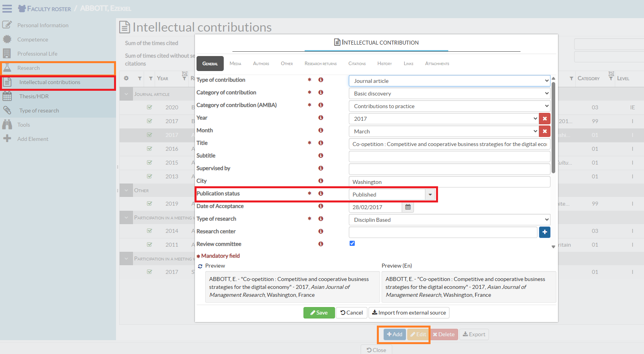The height and width of the screenshot is (354, 644).
Task: Click the Preview refresh icon
Action: [x=200, y=266]
